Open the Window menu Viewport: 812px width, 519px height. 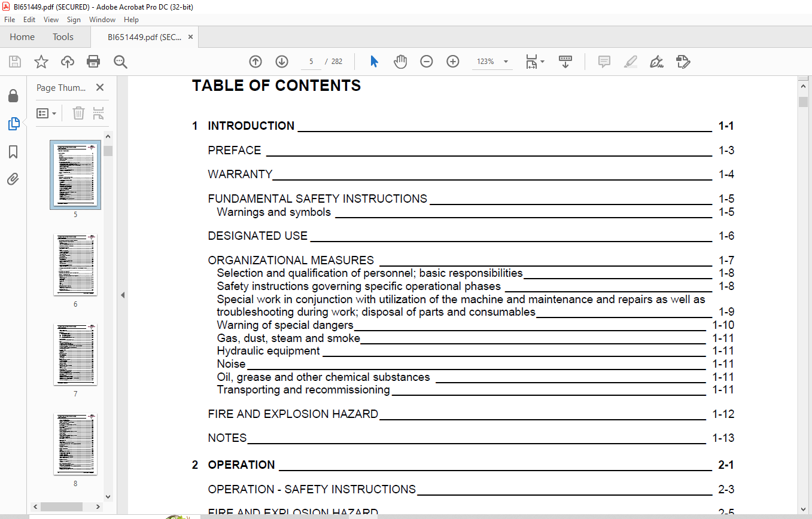(x=102, y=20)
